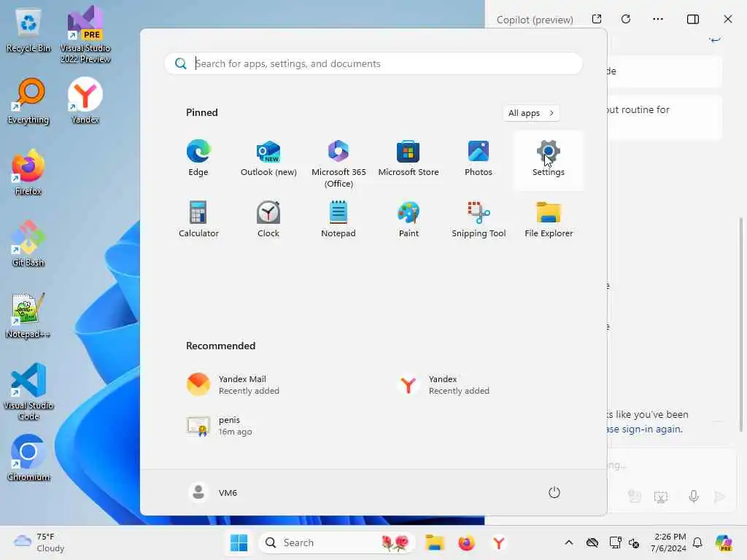Screen dimensions: 747x560
Task: Show hidden tray icons chevron
Action: pyautogui.click(x=569, y=542)
